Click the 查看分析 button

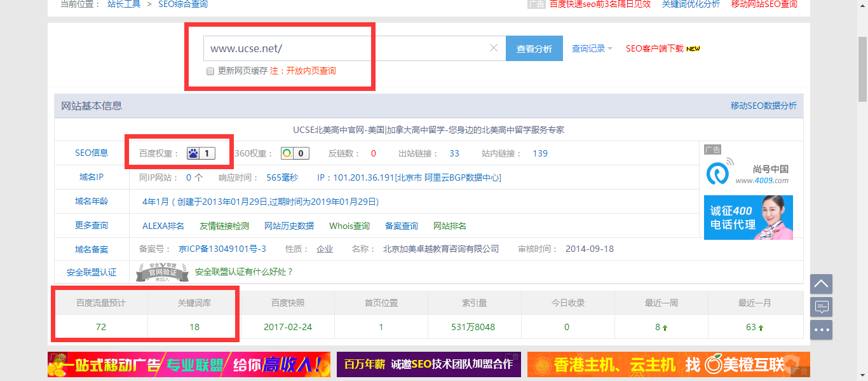point(534,49)
